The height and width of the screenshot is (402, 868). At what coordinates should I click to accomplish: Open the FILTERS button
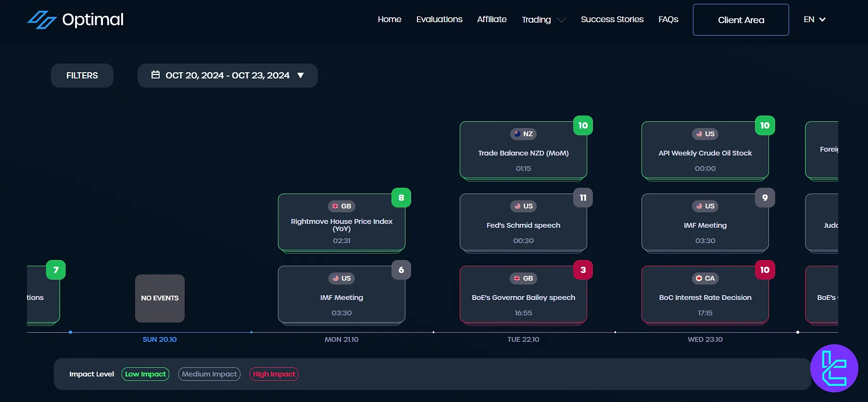coord(82,76)
